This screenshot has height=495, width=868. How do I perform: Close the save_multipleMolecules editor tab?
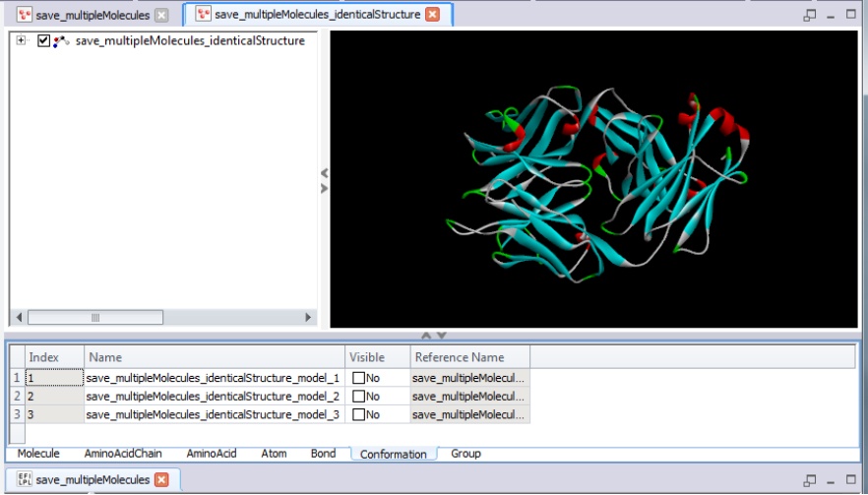tap(161, 15)
